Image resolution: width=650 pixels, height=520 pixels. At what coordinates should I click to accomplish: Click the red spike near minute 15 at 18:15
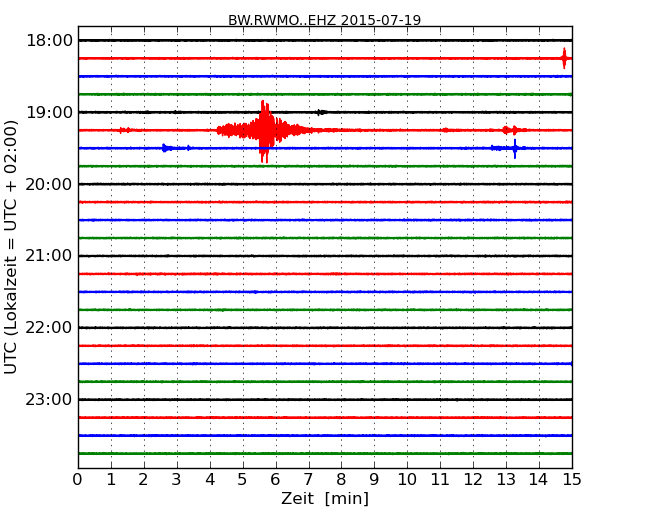[x=564, y=58]
